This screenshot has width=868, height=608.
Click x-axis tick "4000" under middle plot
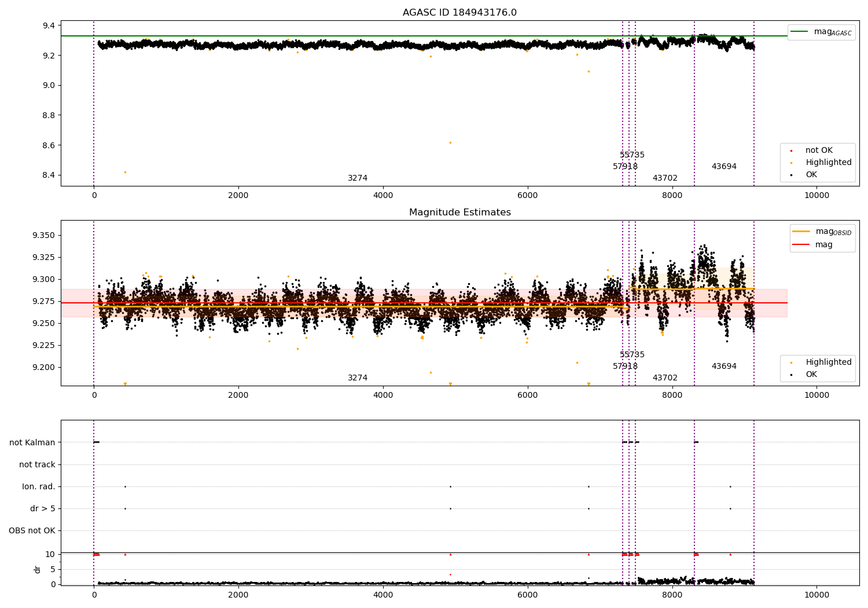[x=383, y=395]
